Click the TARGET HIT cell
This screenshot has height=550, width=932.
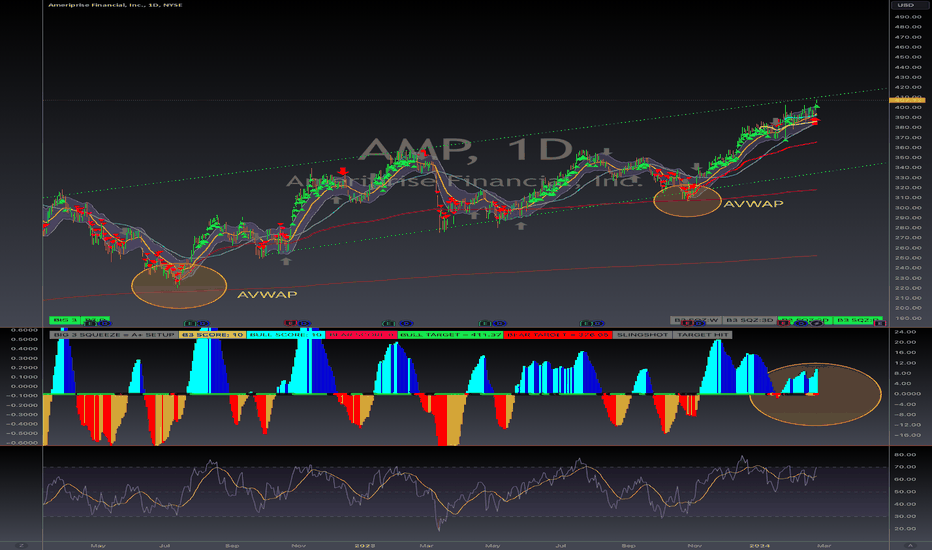point(702,335)
